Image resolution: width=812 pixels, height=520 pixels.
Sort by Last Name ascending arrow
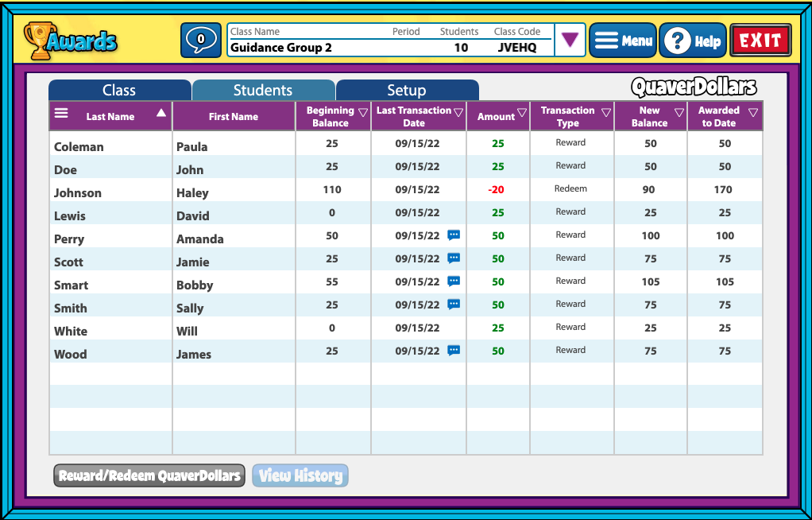(161, 112)
